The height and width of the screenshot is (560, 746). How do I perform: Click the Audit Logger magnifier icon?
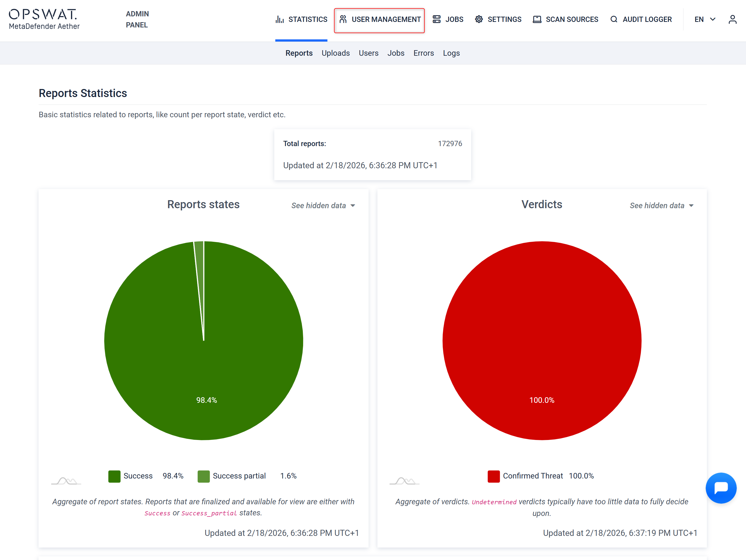[614, 19]
